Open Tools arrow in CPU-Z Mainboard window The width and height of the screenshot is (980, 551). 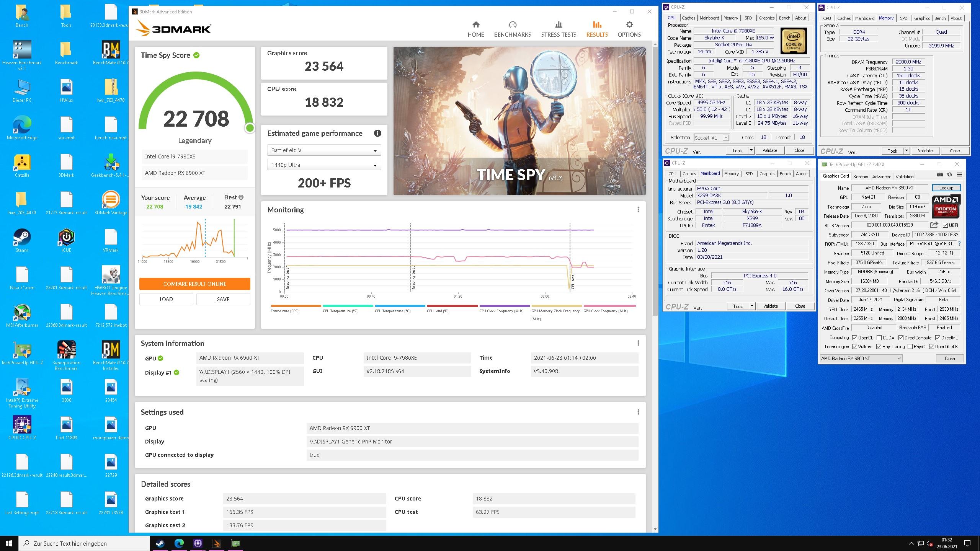tap(752, 306)
